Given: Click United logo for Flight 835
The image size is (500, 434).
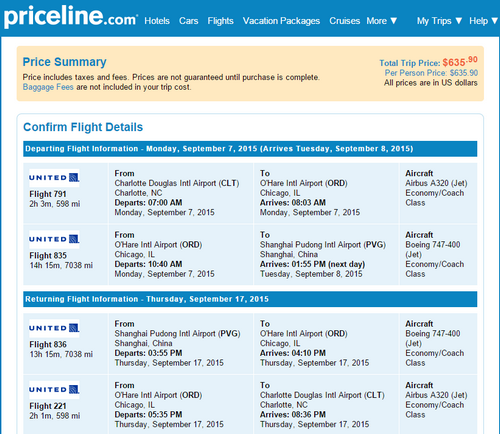Looking at the screenshot, I should pyautogui.click(x=54, y=239).
